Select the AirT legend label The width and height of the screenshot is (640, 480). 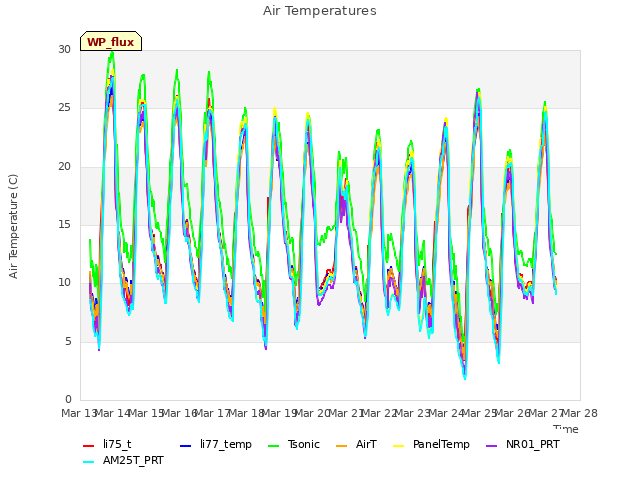point(366,444)
